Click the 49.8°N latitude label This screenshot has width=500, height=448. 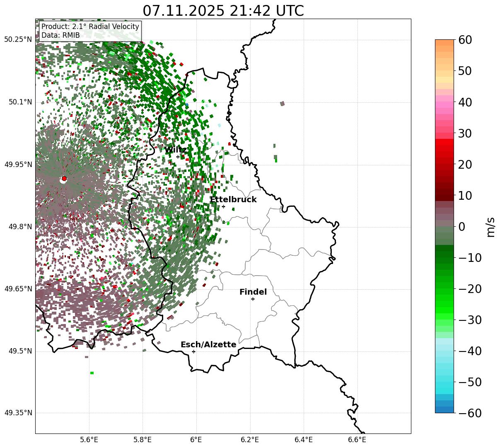coord(20,227)
